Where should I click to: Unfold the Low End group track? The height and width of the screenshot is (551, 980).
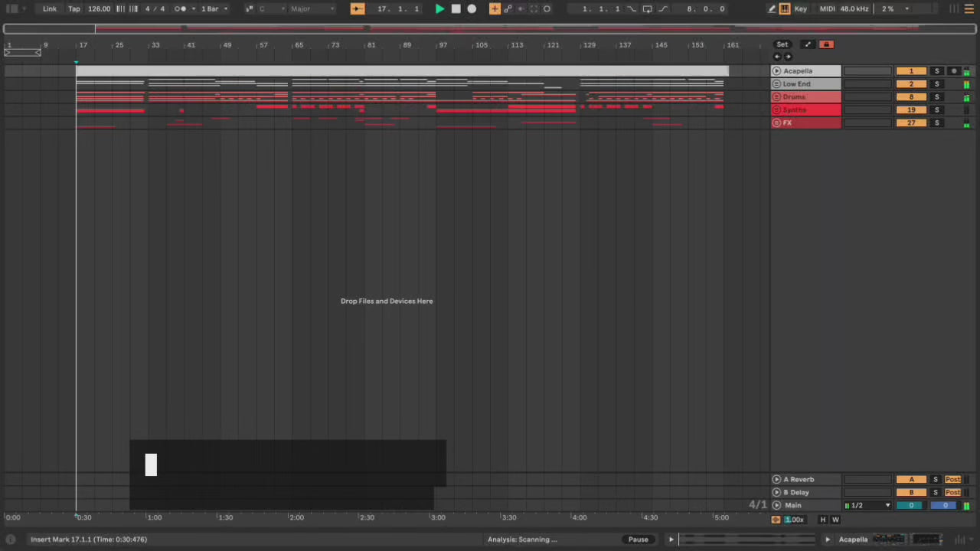pyautogui.click(x=776, y=84)
